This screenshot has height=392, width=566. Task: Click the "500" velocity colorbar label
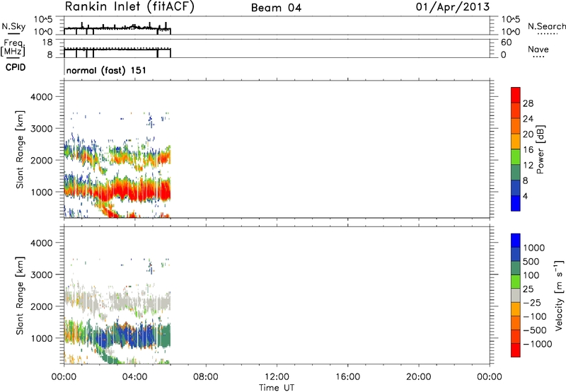tap(531, 261)
